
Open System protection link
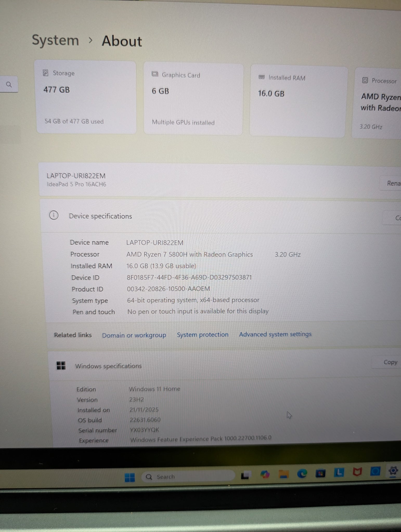click(x=203, y=335)
